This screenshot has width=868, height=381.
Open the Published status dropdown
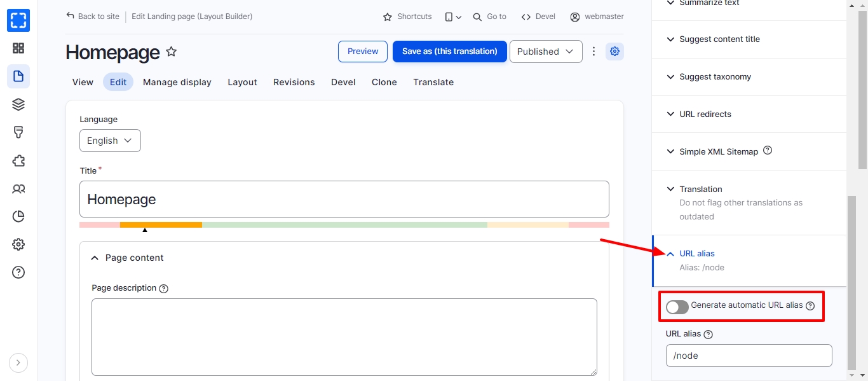545,52
